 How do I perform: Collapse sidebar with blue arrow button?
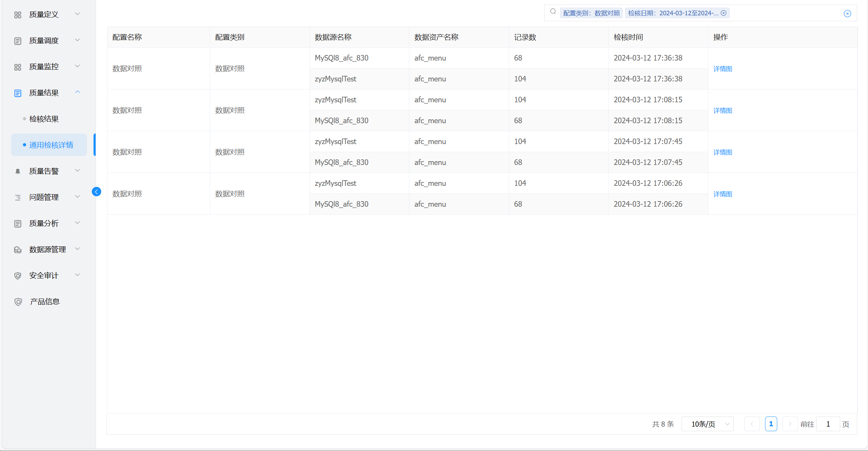point(96,192)
